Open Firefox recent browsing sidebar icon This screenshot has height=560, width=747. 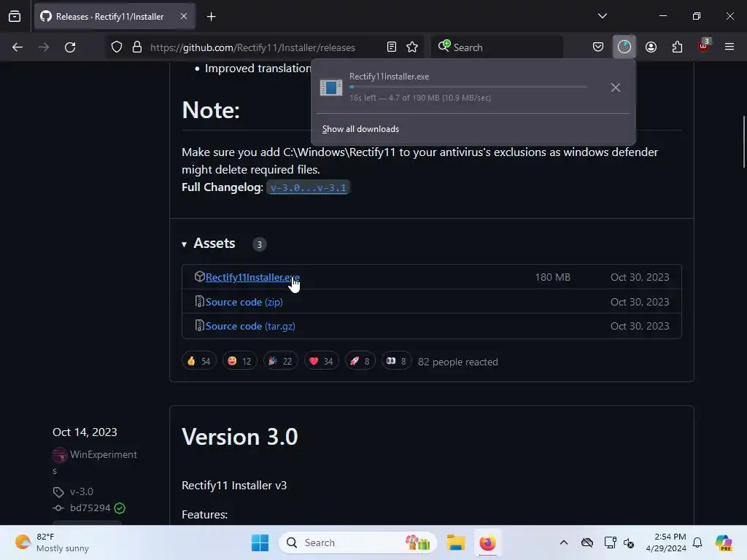coord(15,17)
